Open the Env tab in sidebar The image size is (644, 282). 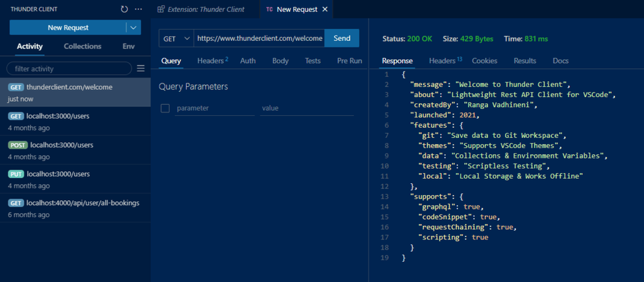tap(128, 47)
